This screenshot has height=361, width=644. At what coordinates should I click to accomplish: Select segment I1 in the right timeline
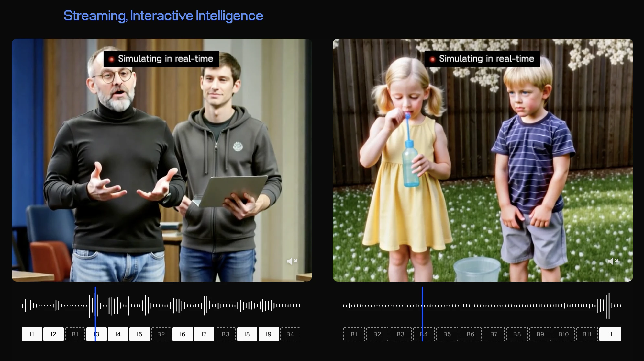pos(610,334)
